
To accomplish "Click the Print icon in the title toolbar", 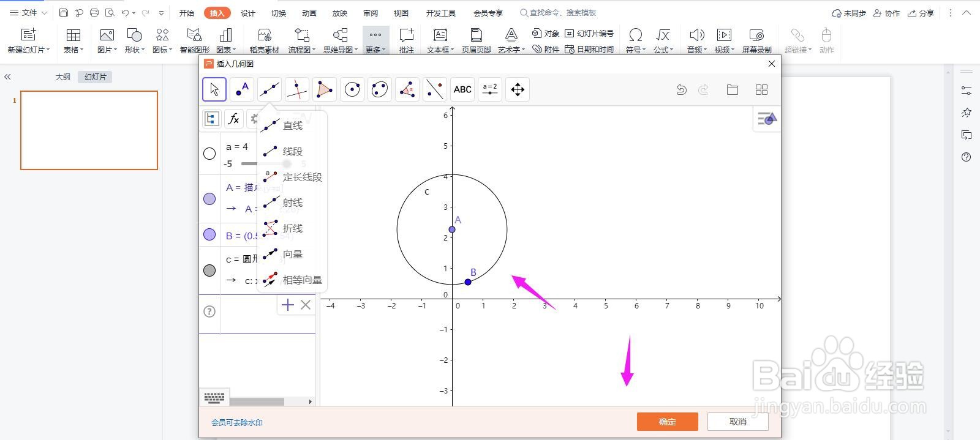I will 94,12.
